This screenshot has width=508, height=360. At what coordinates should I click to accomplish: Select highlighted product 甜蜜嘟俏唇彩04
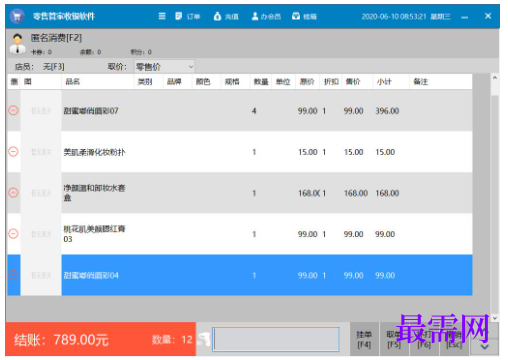[x=91, y=275]
